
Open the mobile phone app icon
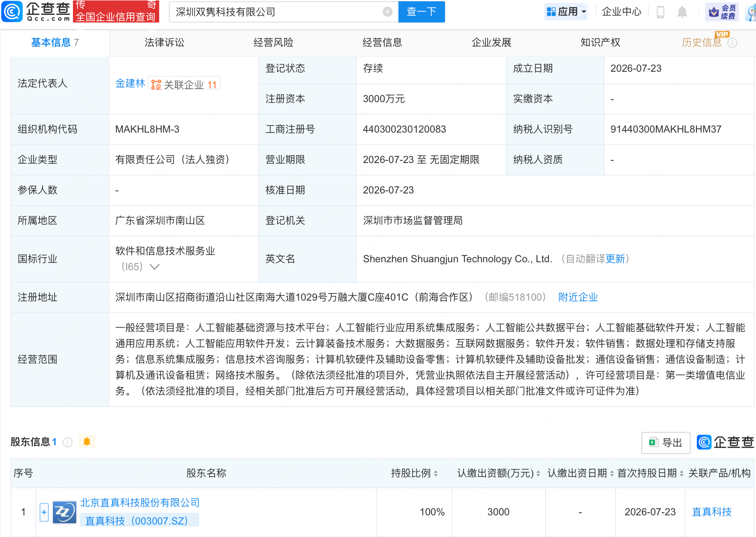tap(661, 12)
